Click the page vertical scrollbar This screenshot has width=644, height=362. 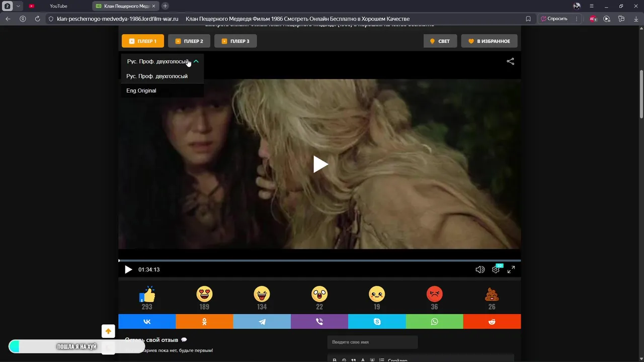tap(641, 95)
